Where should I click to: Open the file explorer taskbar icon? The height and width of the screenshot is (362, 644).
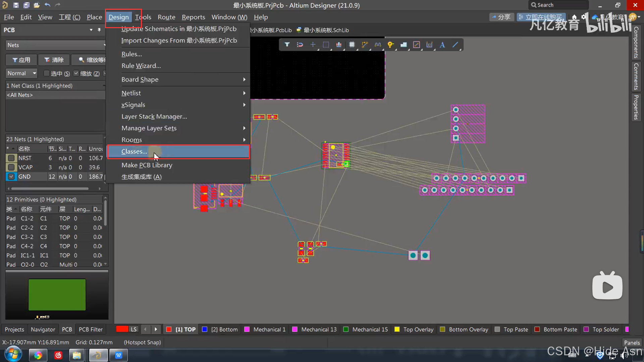pos(77,355)
